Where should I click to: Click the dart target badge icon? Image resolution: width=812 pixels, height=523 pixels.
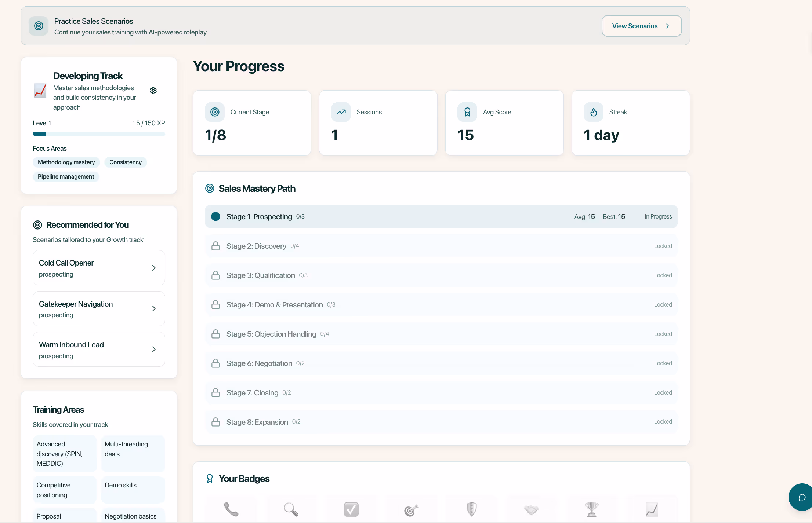(x=411, y=510)
